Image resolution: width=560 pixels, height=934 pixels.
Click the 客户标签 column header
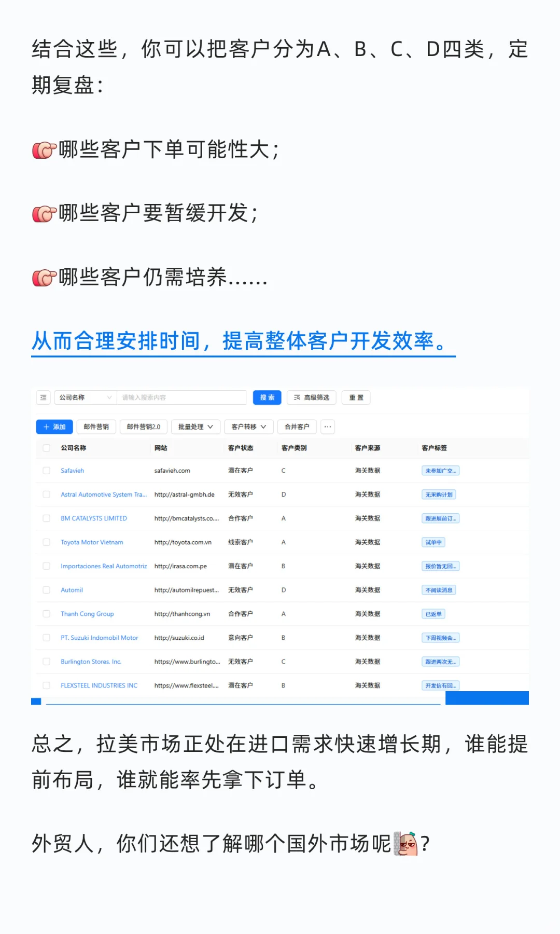435,448
